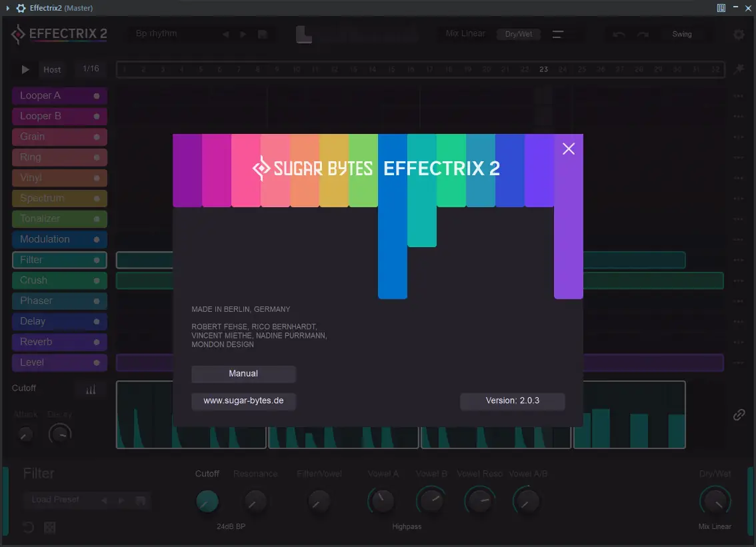Change the 1/16 step resolution
Screen dimensions: 756x547
point(91,69)
